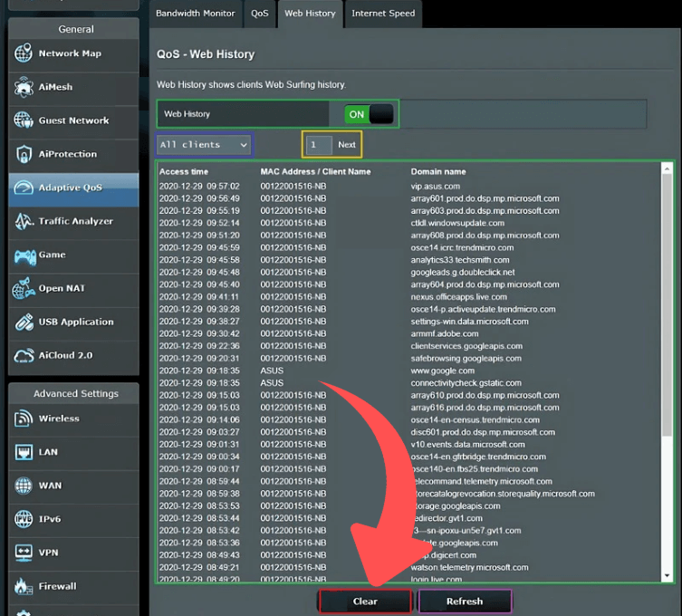Select the Web History tab

tap(310, 14)
